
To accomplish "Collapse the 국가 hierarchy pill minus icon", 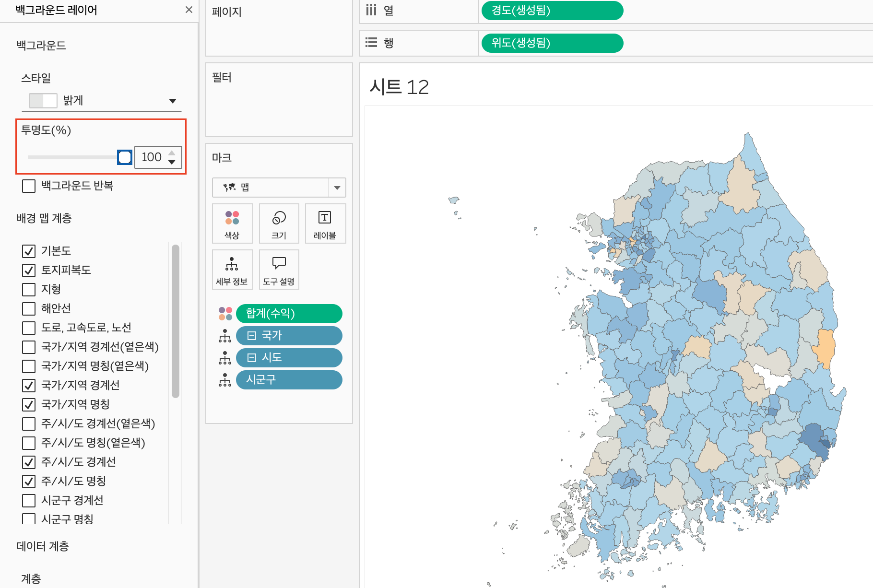I will [x=252, y=336].
